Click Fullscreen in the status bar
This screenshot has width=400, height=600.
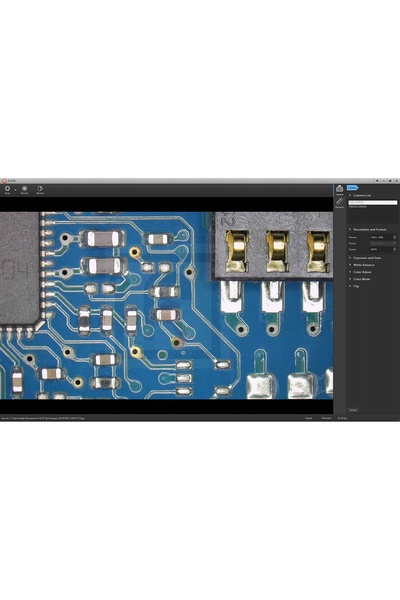pyautogui.click(x=327, y=418)
